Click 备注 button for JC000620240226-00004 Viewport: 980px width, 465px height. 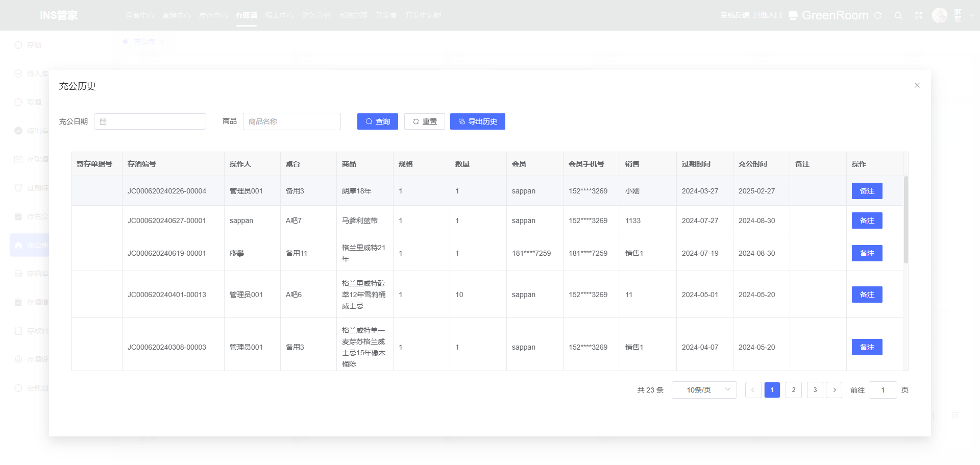[867, 191]
